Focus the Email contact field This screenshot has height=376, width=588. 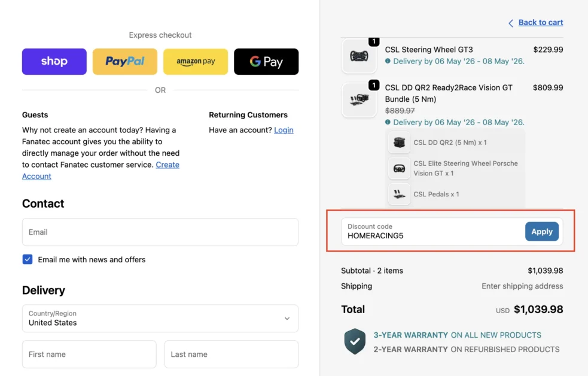(160, 232)
